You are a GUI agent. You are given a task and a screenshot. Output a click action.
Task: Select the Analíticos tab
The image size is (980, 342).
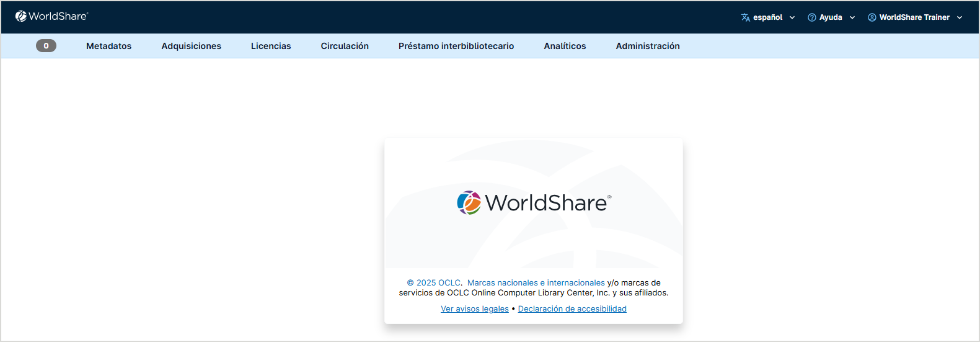(x=565, y=46)
